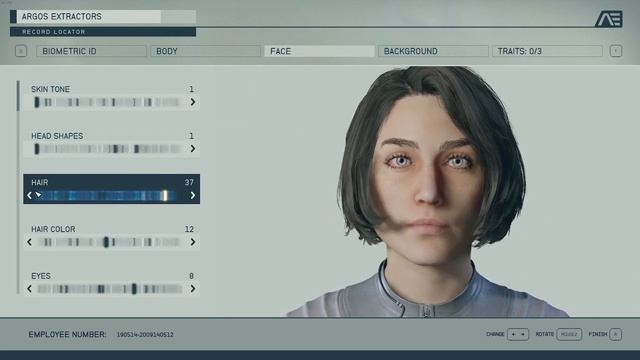Screen dimensions: 640x360
Task: Click the Skin Tone label
Action: pyautogui.click(x=51, y=89)
